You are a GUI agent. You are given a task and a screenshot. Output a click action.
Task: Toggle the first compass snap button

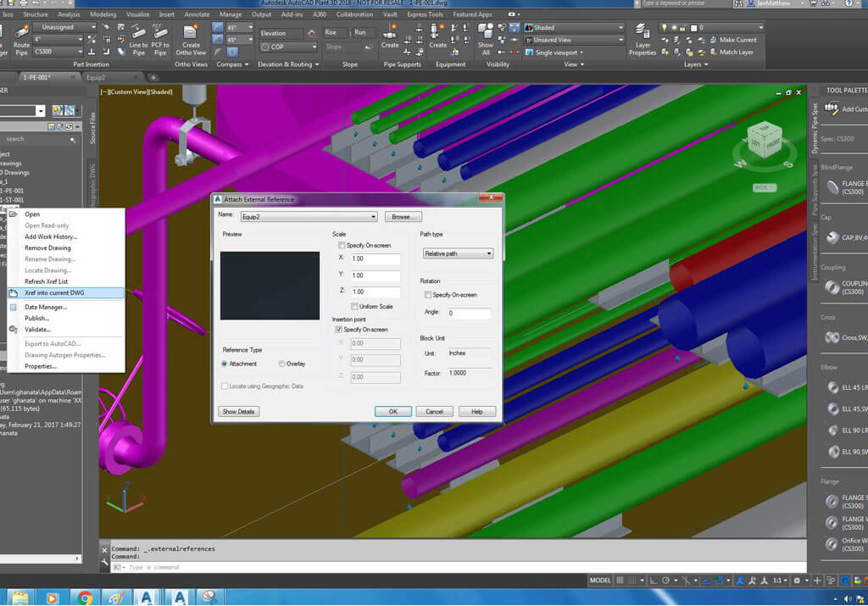218,27
